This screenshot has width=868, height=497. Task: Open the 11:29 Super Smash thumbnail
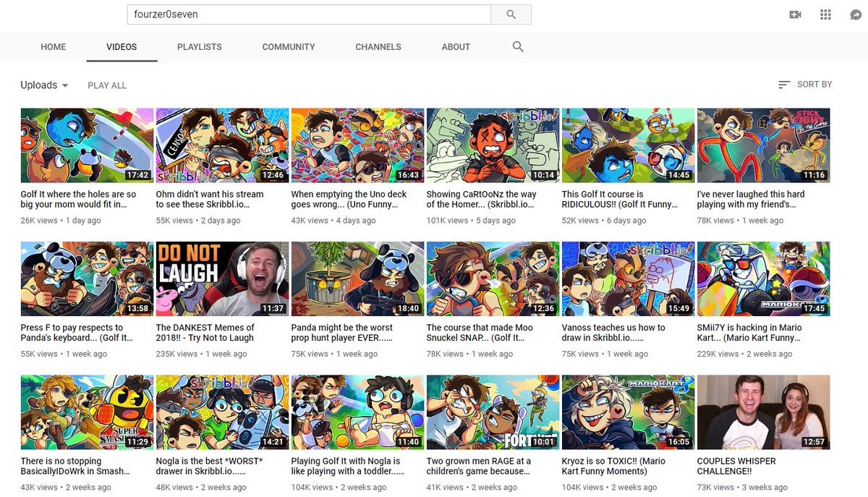point(87,412)
